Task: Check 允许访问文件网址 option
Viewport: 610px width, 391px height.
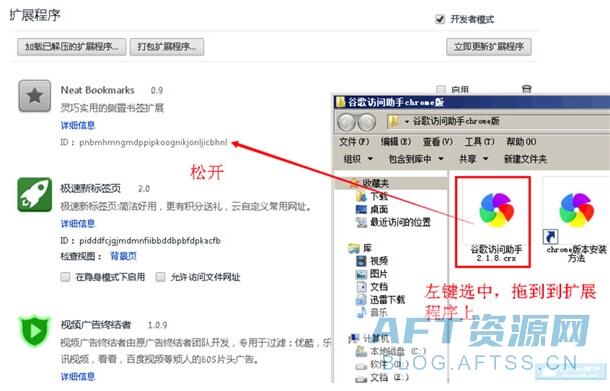Action: click(x=160, y=277)
